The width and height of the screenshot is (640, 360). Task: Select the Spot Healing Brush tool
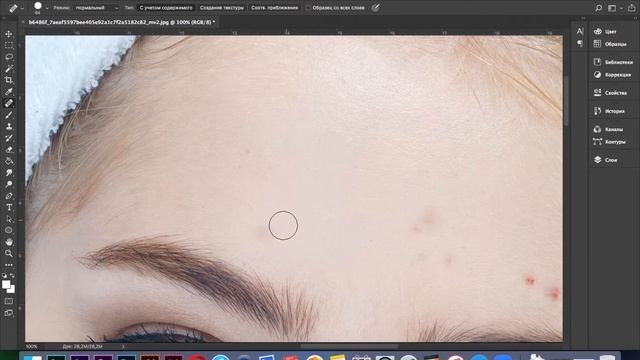tap(9, 103)
